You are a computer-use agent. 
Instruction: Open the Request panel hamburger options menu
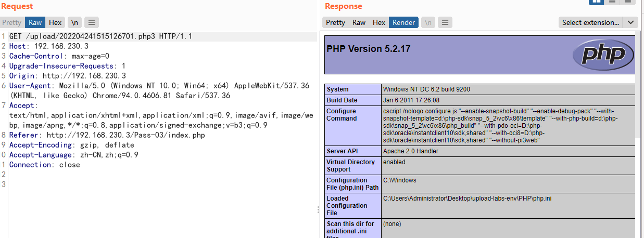tap(91, 22)
